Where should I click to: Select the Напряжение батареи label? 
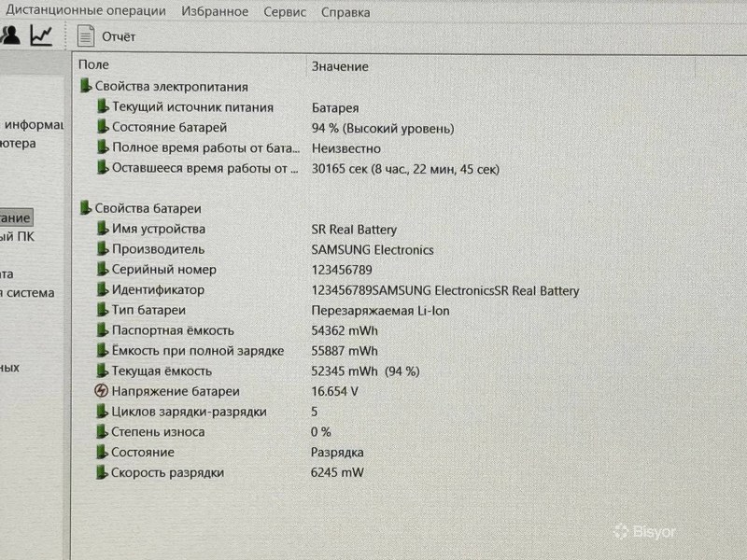point(176,391)
